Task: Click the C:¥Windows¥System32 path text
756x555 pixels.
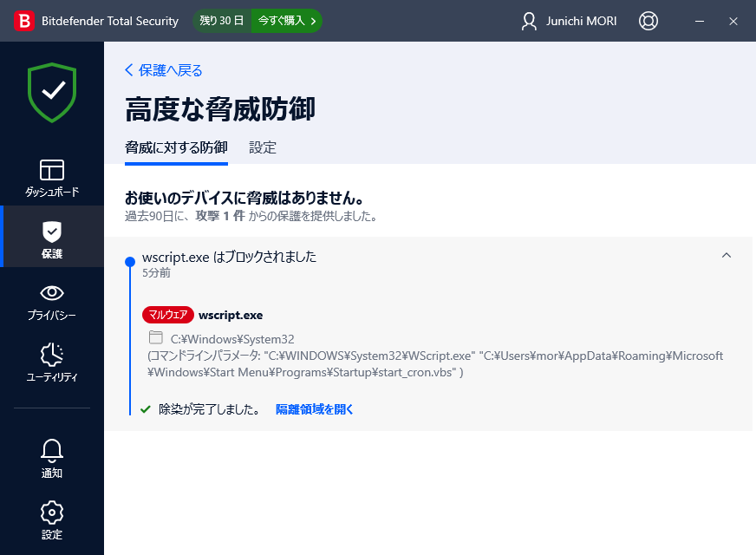Action: pos(232,339)
